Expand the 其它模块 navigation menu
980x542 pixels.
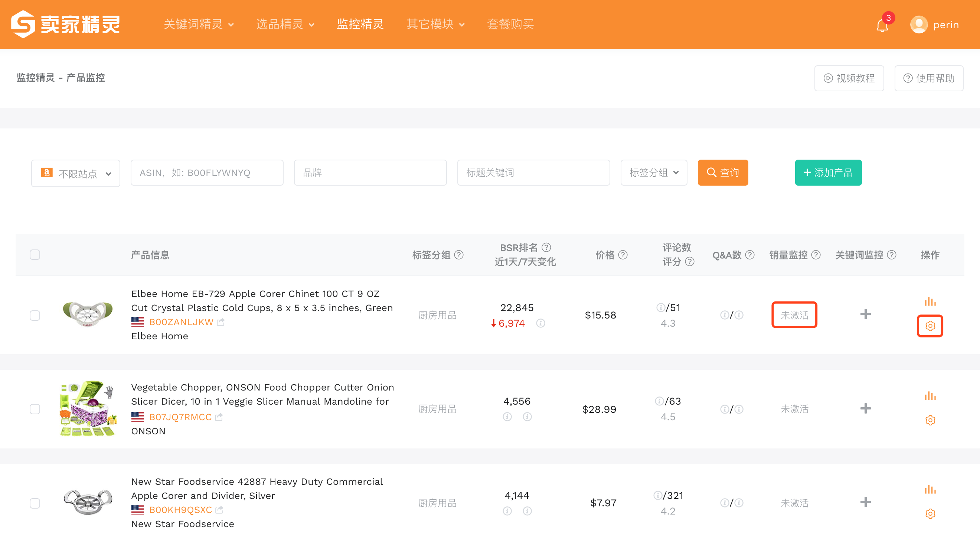(x=435, y=25)
